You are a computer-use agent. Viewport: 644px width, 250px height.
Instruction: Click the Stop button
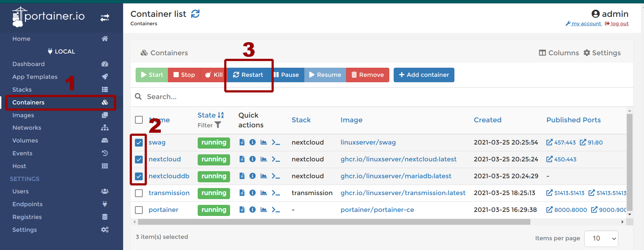tap(184, 75)
